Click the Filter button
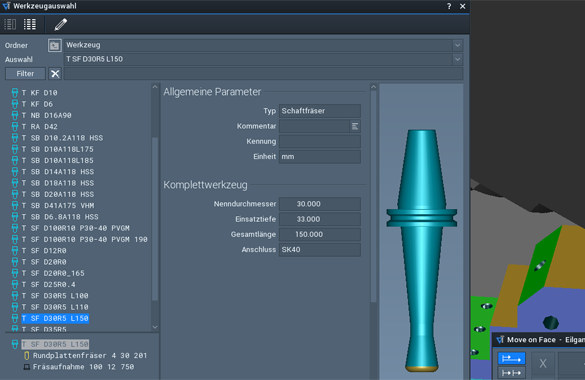Image resolution: width=585 pixels, height=380 pixels. 25,74
